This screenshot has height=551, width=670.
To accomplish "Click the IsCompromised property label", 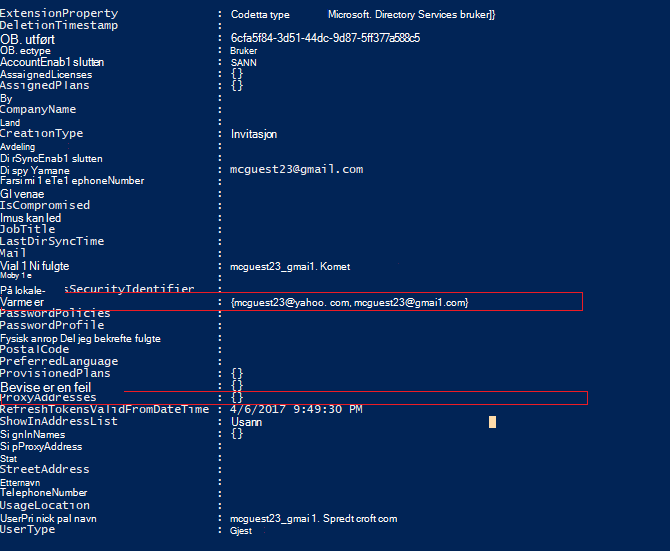I will (x=45, y=205).
